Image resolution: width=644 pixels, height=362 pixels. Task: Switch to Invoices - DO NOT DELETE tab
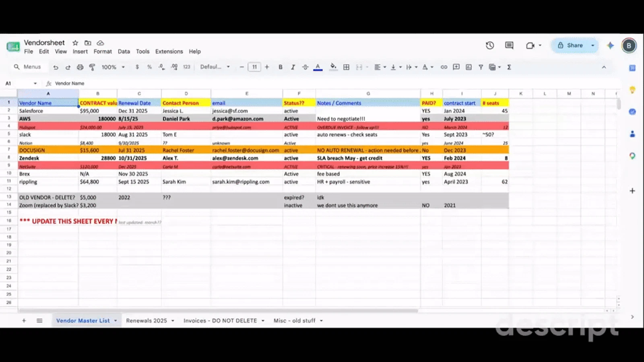point(220,321)
